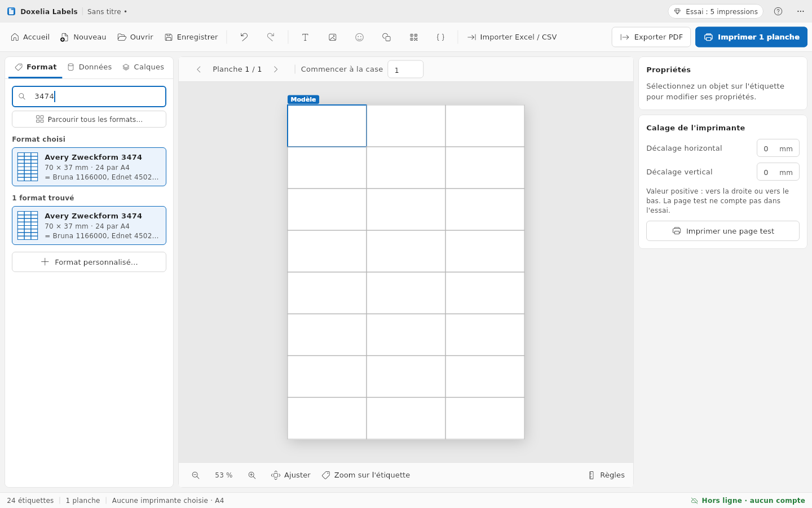Go to the next planche with right chevron
This screenshot has width=812, height=508.
coord(276,69)
